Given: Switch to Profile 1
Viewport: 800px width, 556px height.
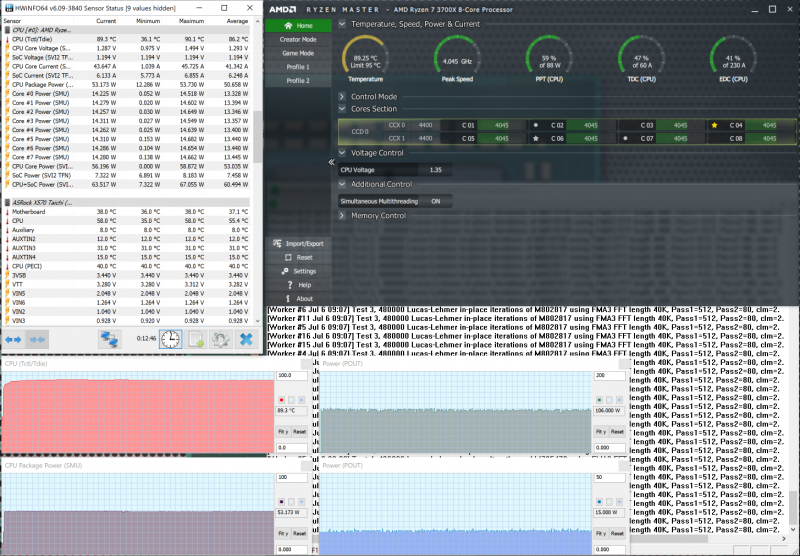Looking at the screenshot, I should click(298, 67).
